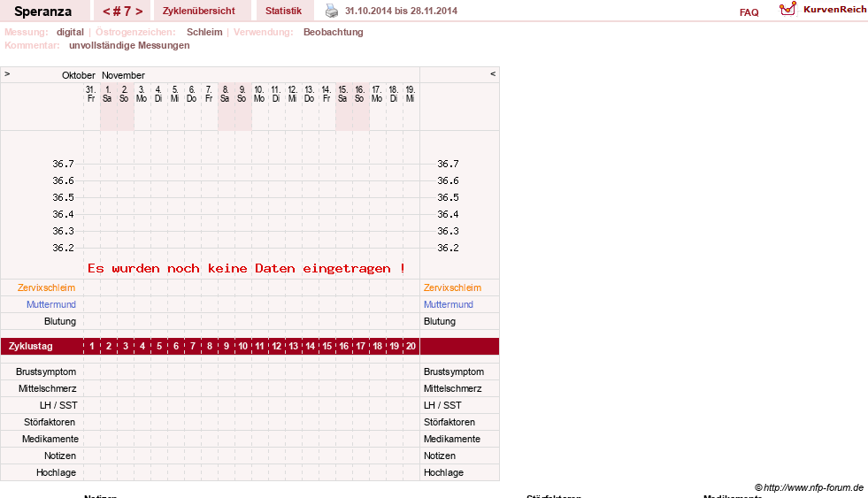Select cycle day 1 in Zyklustag row
Screen dimensions: 868x498
(92, 347)
